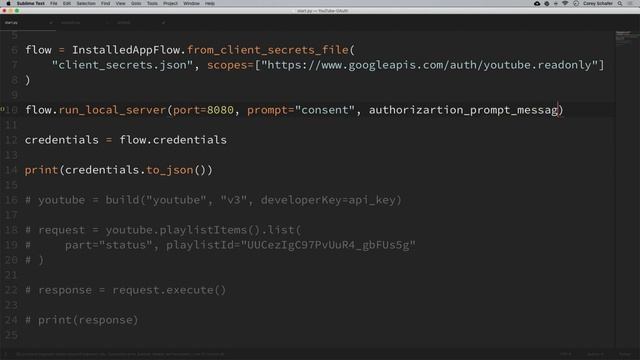
Task: Open the Carey Schafer user menu
Action: pyautogui.click(x=598, y=3)
